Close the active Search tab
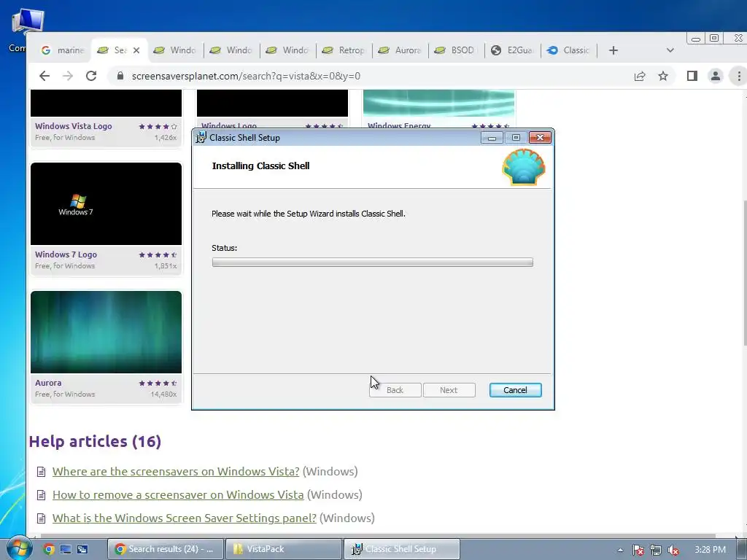 136,50
